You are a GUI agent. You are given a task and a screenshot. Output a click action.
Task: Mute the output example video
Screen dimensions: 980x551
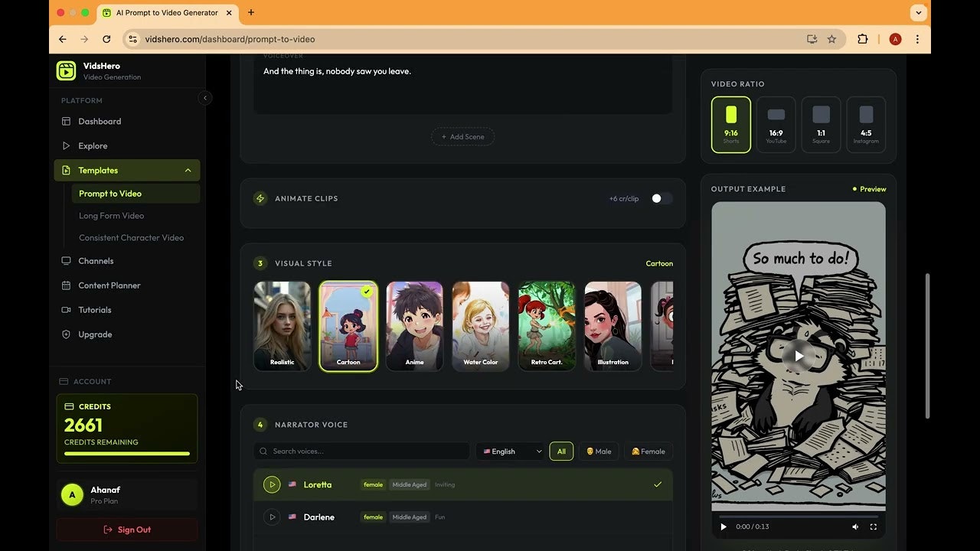(x=855, y=527)
